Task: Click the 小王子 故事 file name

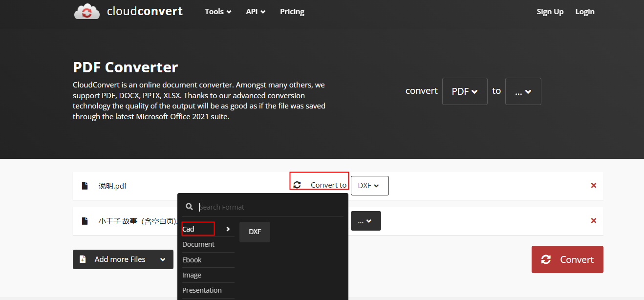Action: point(138,221)
